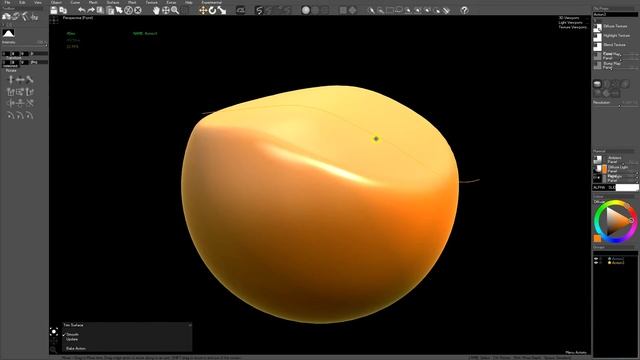This screenshot has width=640, height=360.
Task: Click the gray sphere shading icon in toolbar
Action: click(305, 11)
